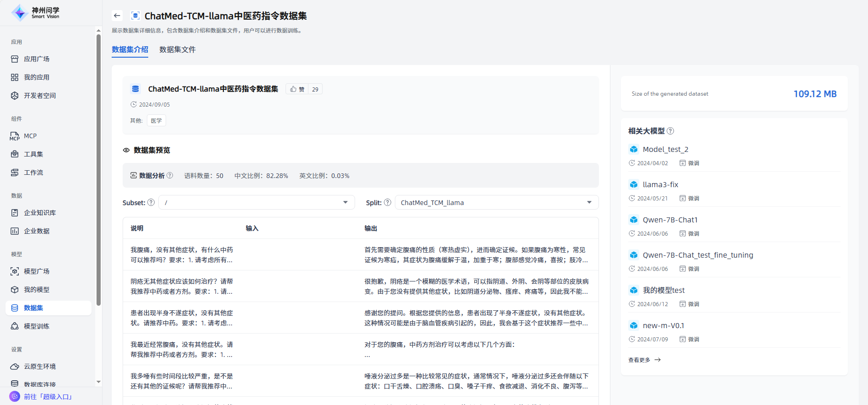The image size is (868, 405).
Task: Select the 数据集介绍 tab
Action: point(130,49)
